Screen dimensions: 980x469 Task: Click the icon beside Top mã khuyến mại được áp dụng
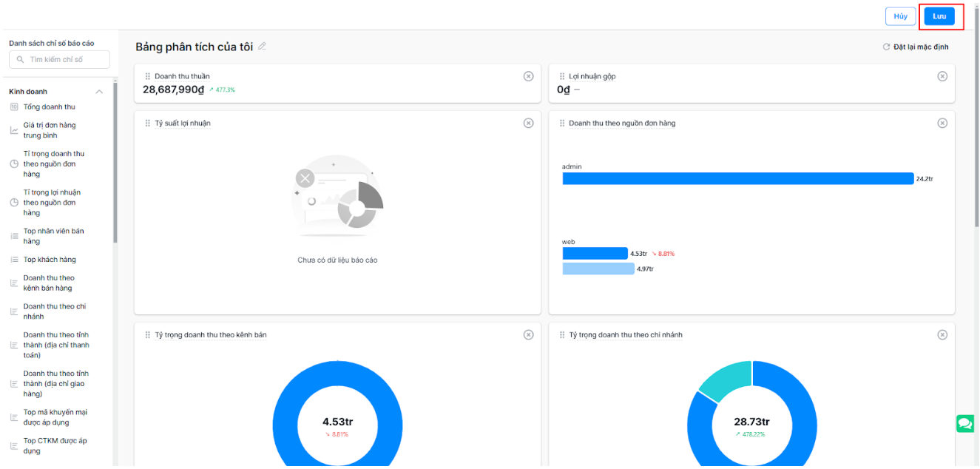14,418
